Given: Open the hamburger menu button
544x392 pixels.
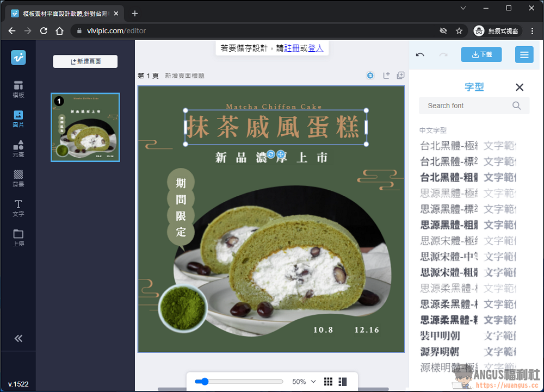Looking at the screenshot, I should (x=524, y=54).
